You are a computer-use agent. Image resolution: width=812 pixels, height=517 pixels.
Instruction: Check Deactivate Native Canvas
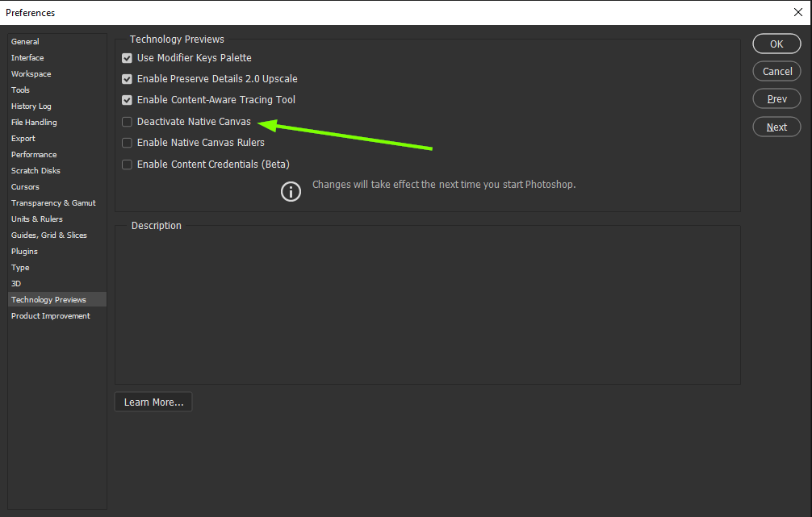(127, 121)
